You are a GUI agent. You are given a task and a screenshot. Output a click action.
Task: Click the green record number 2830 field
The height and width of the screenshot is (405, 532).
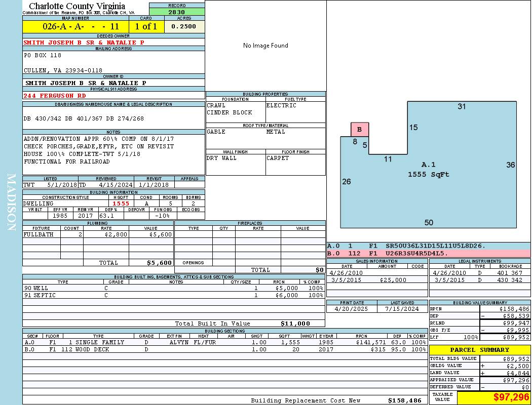[x=176, y=12]
